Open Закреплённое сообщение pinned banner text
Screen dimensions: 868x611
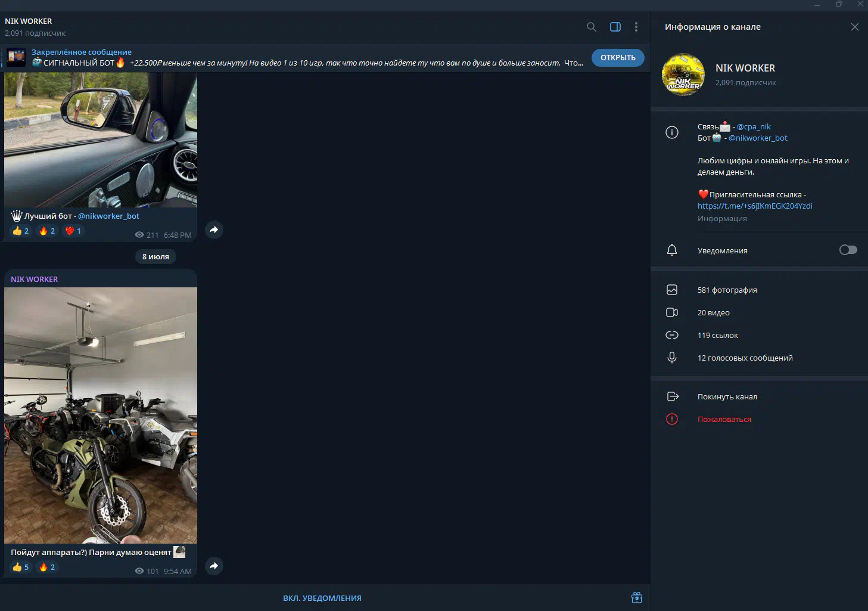coord(82,52)
